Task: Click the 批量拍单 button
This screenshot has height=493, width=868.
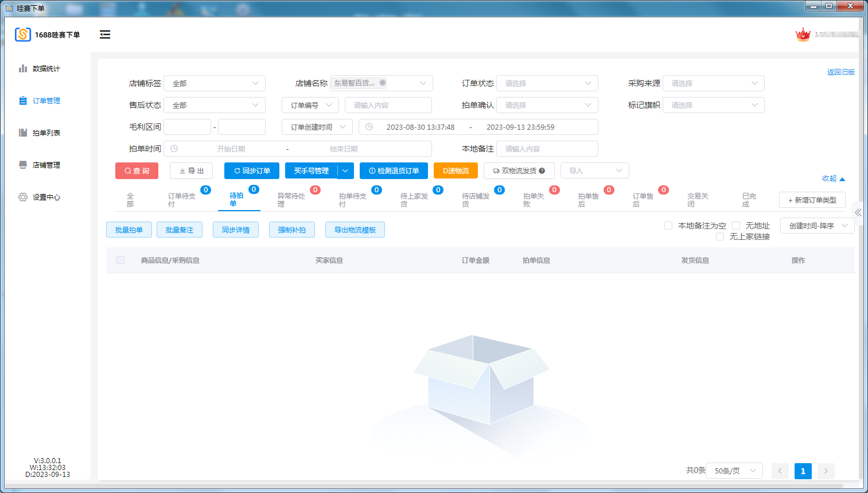Action: (x=129, y=230)
